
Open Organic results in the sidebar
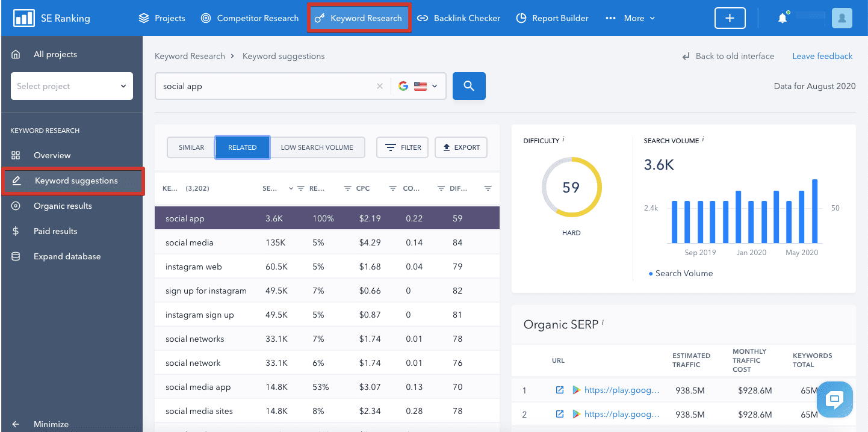(x=63, y=206)
